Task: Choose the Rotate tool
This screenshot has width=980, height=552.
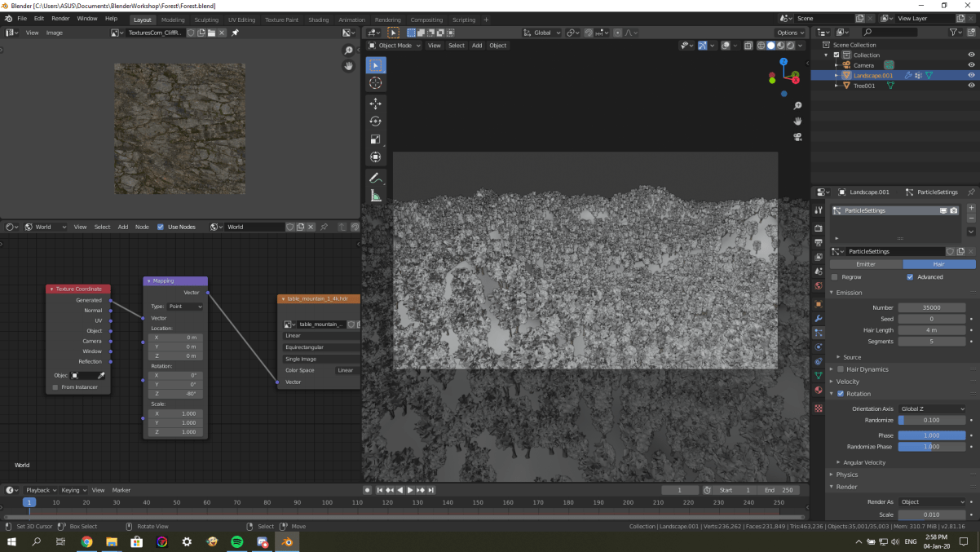Action: pos(375,121)
